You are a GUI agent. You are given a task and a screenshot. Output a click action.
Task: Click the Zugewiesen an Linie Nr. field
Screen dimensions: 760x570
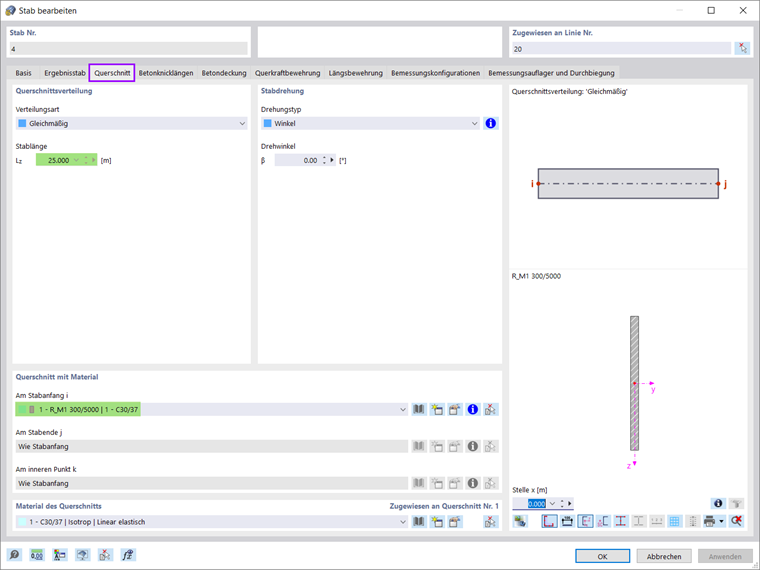(x=621, y=48)
